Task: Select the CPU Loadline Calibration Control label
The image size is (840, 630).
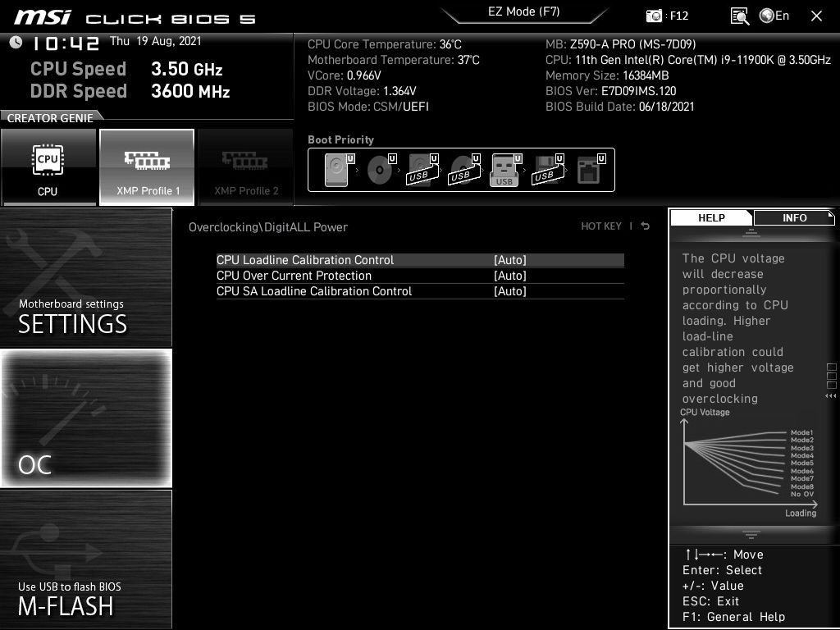Action: tap(305, 260)
